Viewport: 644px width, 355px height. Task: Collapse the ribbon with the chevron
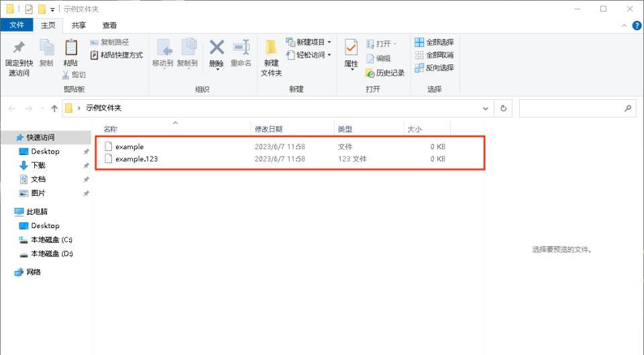(x=625, y=26)
